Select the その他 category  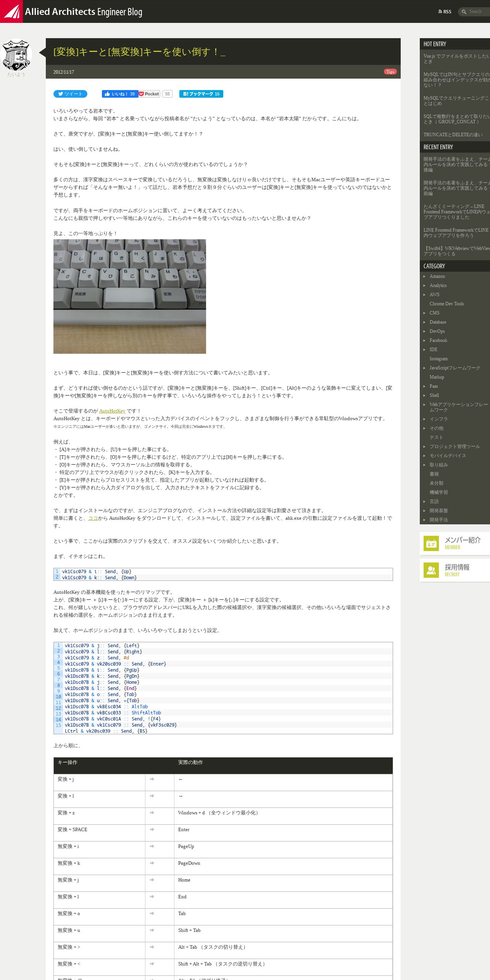tap(437, 428)
